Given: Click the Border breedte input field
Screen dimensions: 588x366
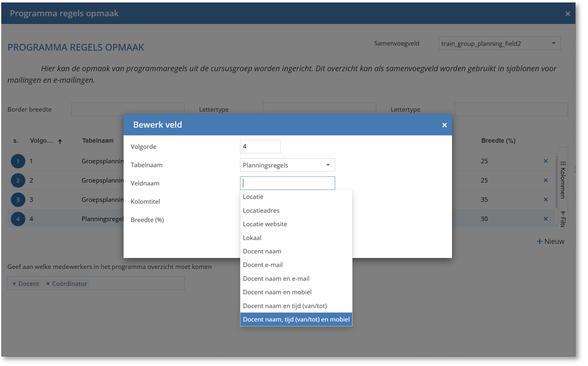Looking at the screenshot, I should coord(127,110).
